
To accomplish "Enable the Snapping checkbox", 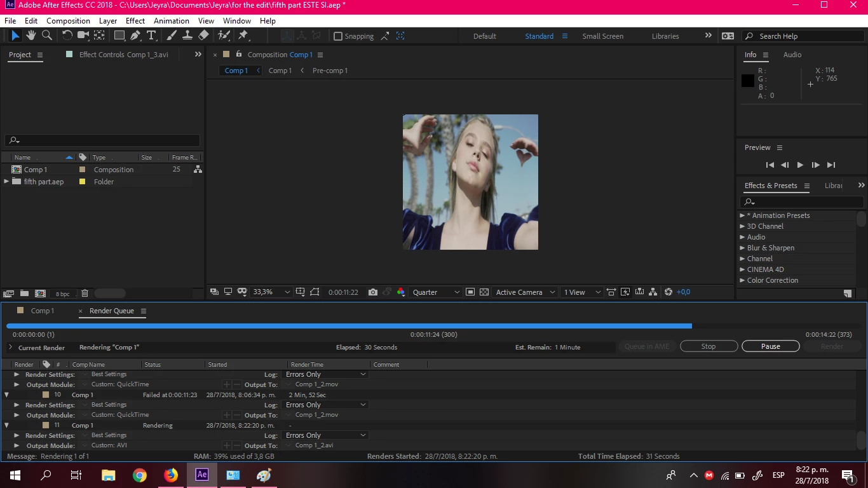I will pyautogui.click(x=338, y=36).
